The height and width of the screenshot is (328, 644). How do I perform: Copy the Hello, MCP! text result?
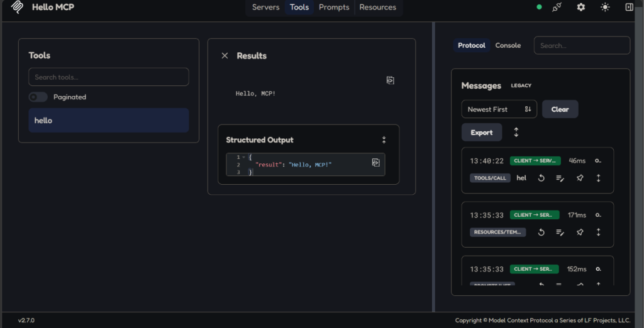[390, 80]
